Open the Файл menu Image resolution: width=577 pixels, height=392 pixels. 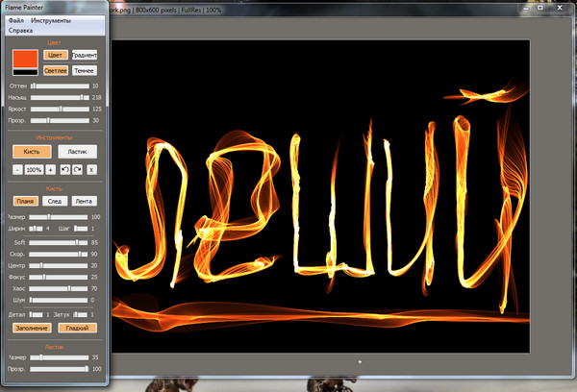pyautogui.click(x=15, y=20)
